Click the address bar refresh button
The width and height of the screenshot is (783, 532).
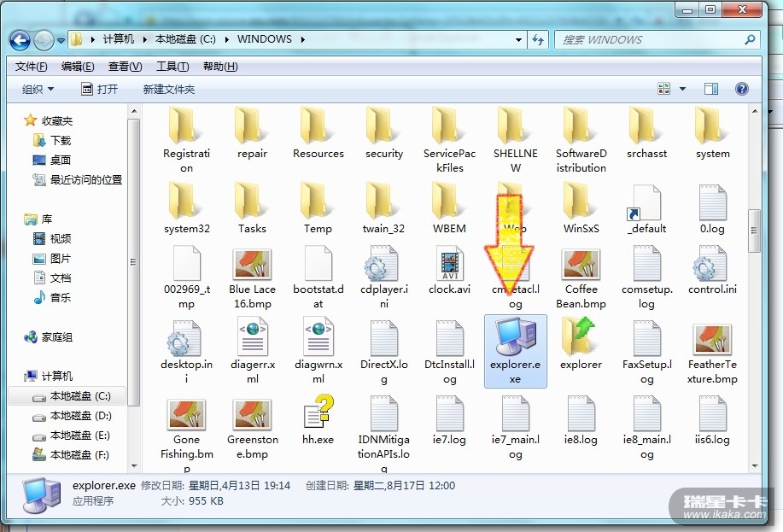[538, 39]
